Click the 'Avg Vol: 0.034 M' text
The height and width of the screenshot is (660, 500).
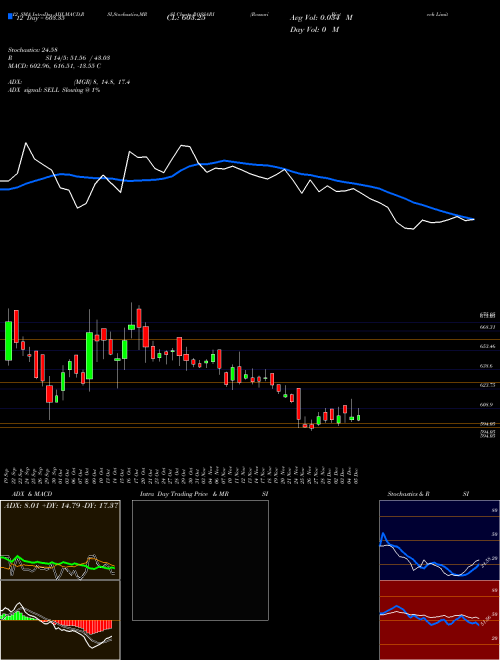click(x=321, y=18)
